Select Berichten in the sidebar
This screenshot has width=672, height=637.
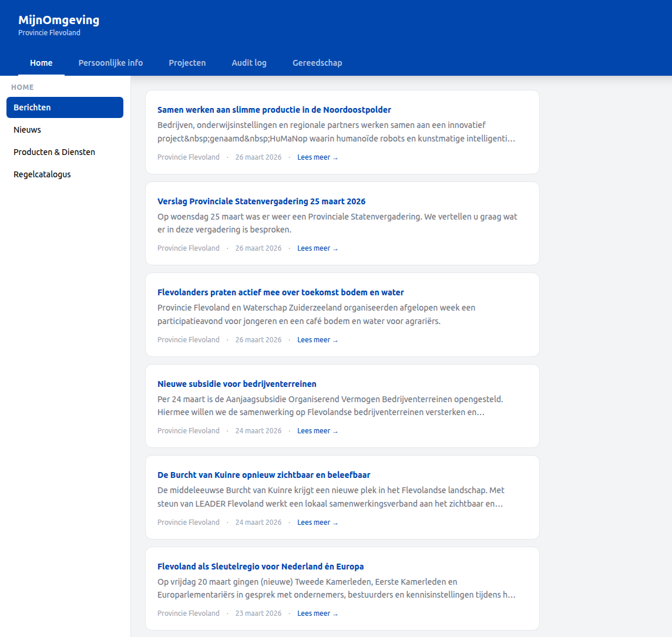32,107
